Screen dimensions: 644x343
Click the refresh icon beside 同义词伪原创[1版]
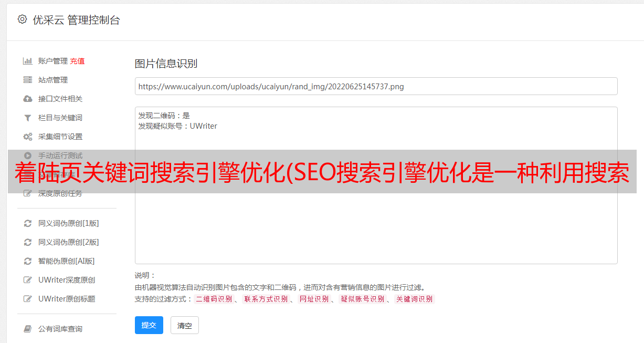[x=28, y=223]
